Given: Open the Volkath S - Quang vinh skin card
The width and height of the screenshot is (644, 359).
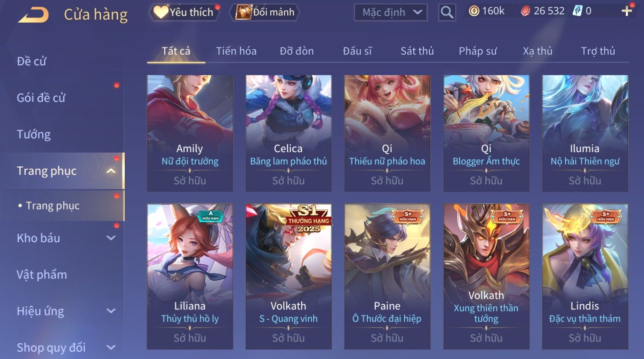Looking at the screenshot, I should [289, 277].
